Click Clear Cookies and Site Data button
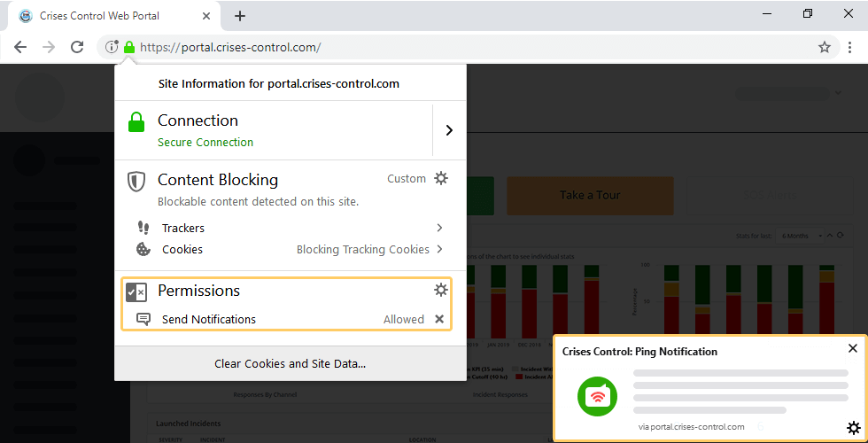The height and width of the screenshot is (443, 868). click(x=291, y=364)
